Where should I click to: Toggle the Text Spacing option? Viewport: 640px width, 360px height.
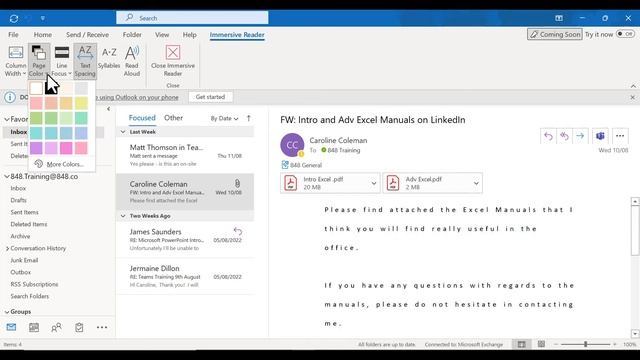[x=85, y=61]
